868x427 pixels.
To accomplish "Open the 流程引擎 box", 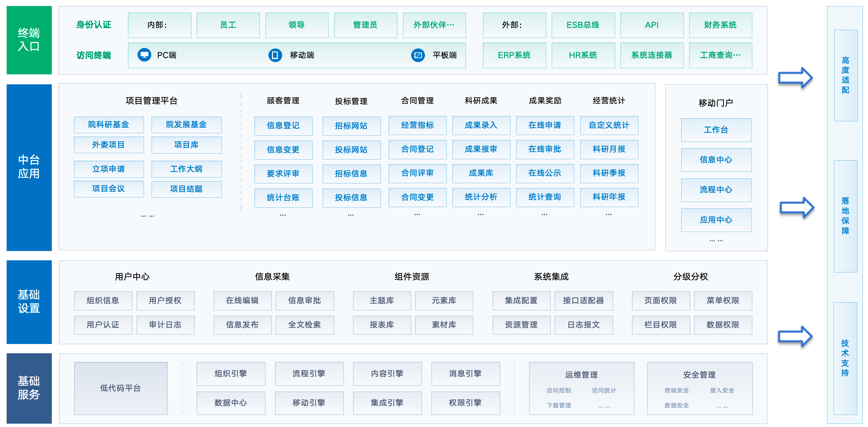I will [309, 374].
